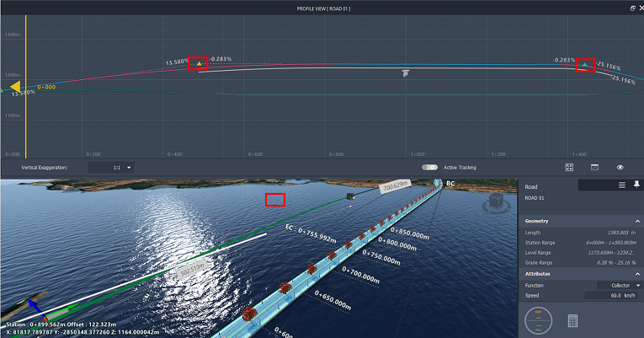
Task: Collapse the Geometry section
Action: [x=637, y=221]
